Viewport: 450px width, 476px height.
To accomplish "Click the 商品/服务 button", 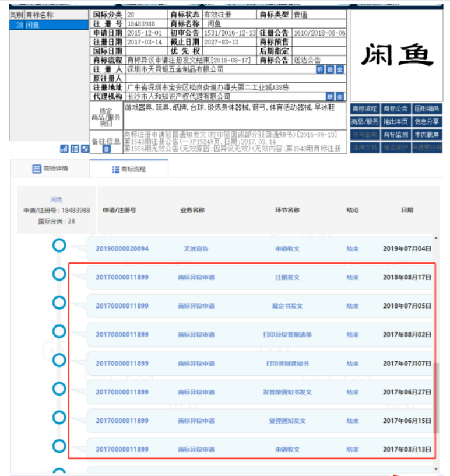I will [x=365, y=122].
